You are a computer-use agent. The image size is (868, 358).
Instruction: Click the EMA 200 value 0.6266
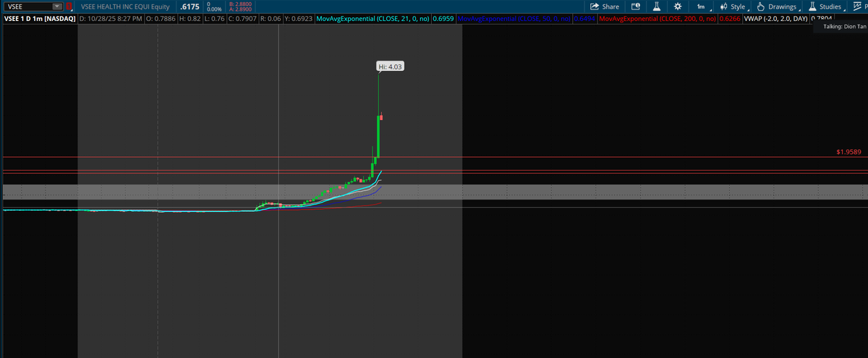[x=728, y=17]
